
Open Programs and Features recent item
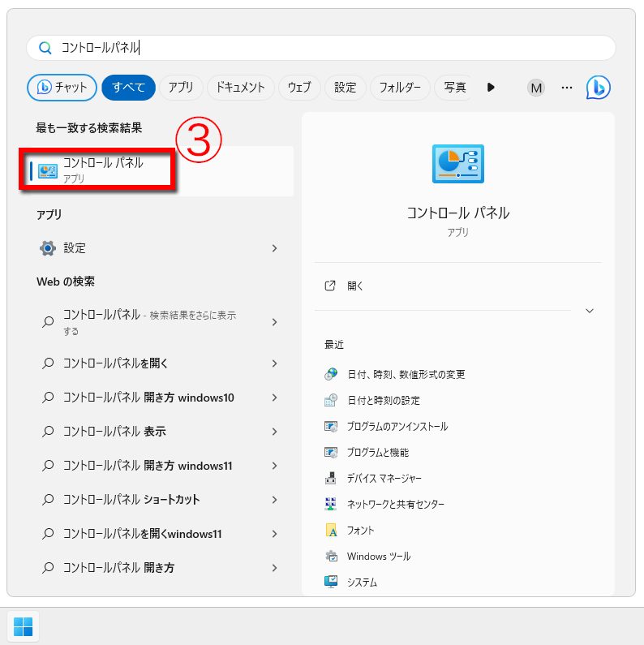[x=377, y=453]
